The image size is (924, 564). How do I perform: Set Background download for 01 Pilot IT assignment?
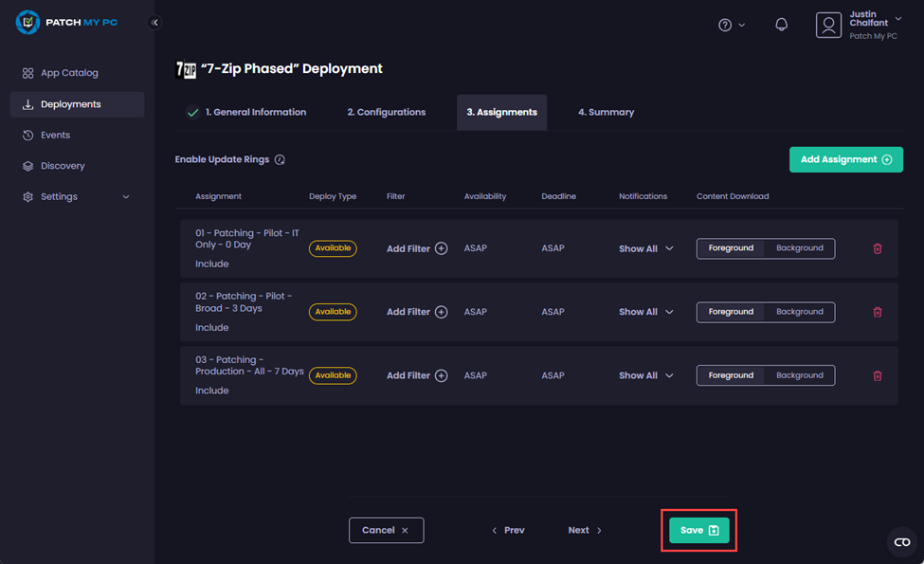[799, 248]
